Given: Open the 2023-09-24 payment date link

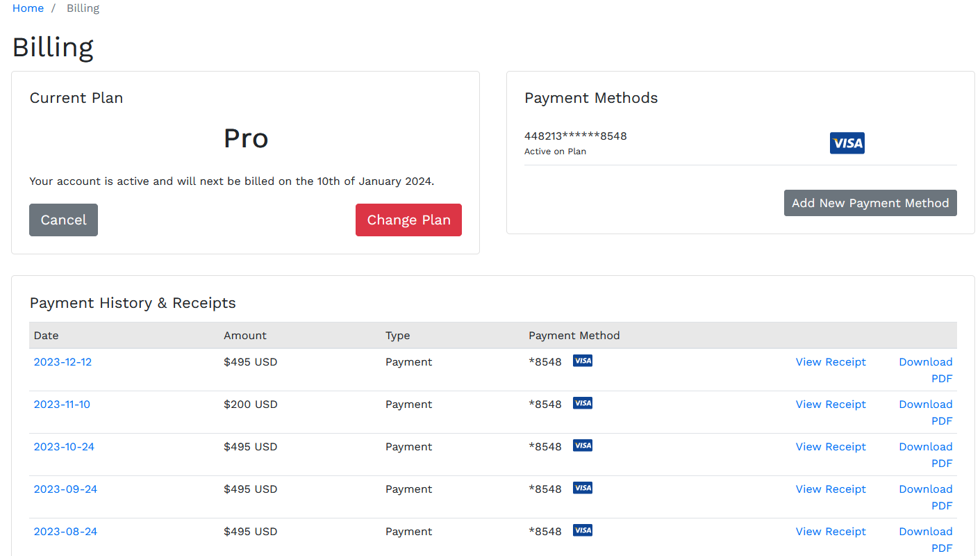Looking at the screenshot, I should click(x=65, y=489).
